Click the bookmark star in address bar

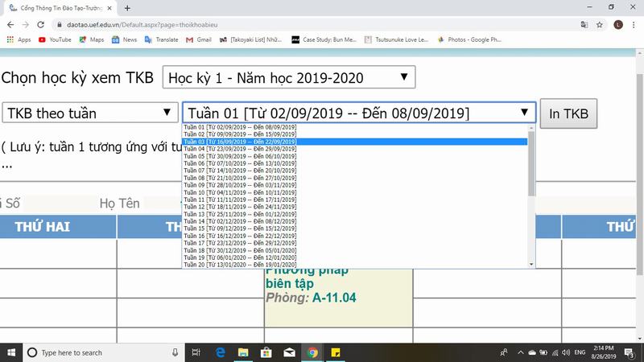click(x=599, y=24)
